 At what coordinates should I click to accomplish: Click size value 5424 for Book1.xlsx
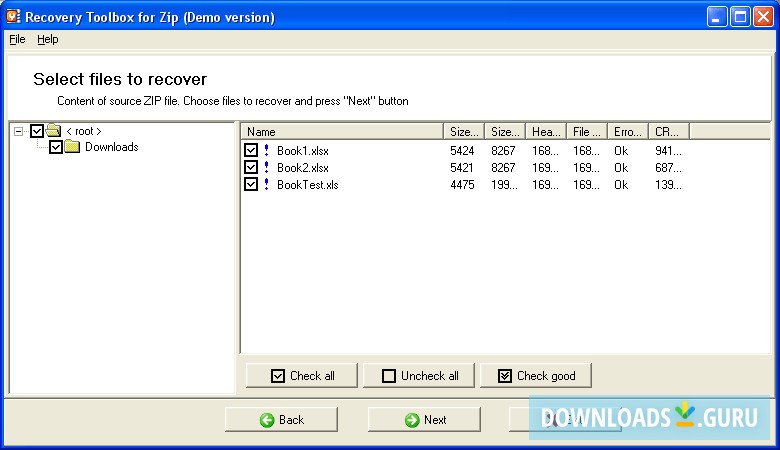click(462, 151)
